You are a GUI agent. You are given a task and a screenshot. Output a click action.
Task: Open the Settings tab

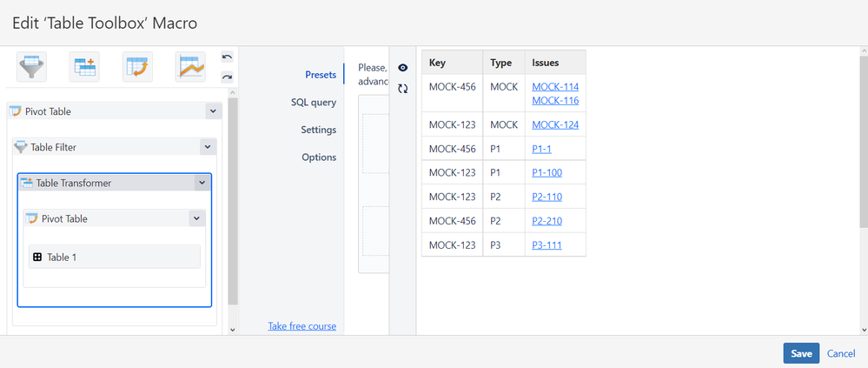pyautogui.click(x=318, y=130)
